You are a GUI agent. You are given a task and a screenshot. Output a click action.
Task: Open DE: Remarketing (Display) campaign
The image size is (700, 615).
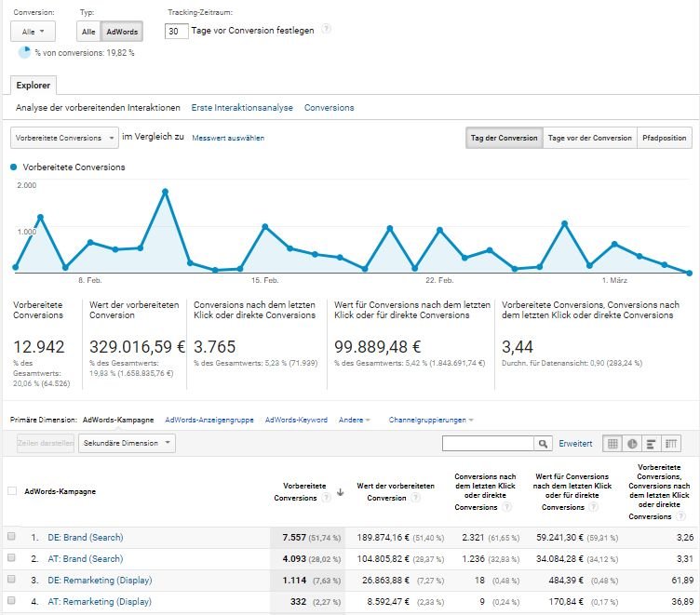[x=100, y=581]
